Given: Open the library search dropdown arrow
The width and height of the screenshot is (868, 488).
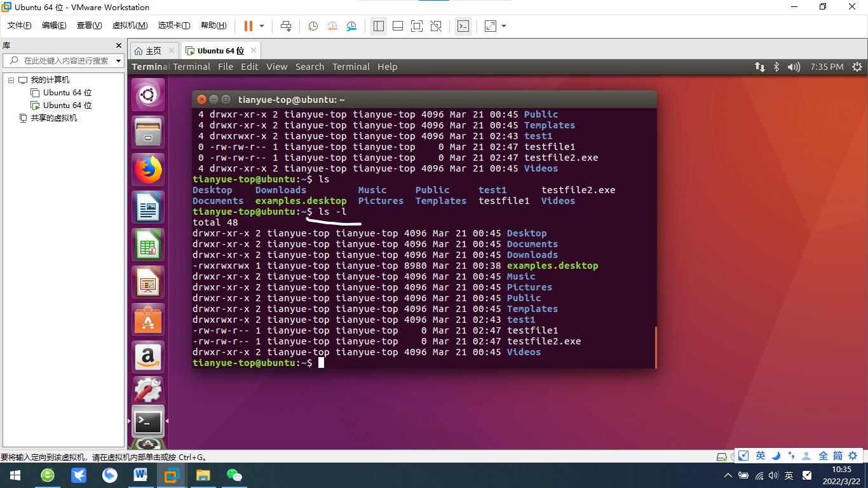Looking at the screenshot, I should click(x=118, y=61).
